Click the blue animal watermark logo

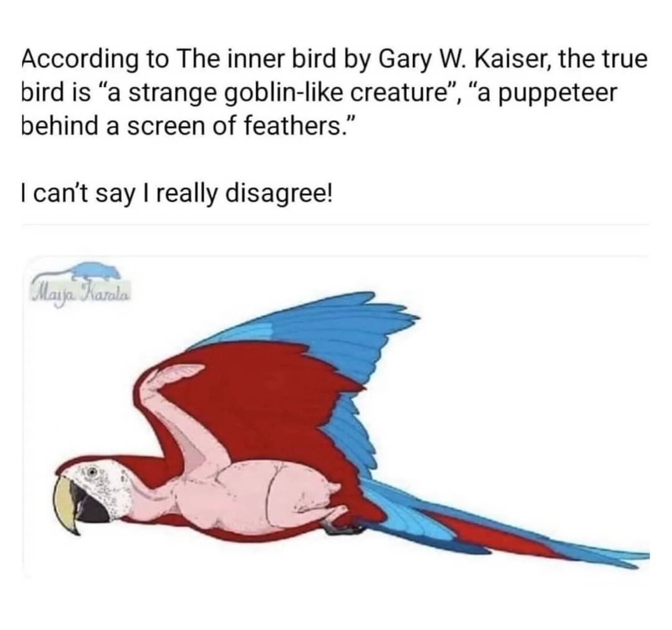tap(95, 270)
